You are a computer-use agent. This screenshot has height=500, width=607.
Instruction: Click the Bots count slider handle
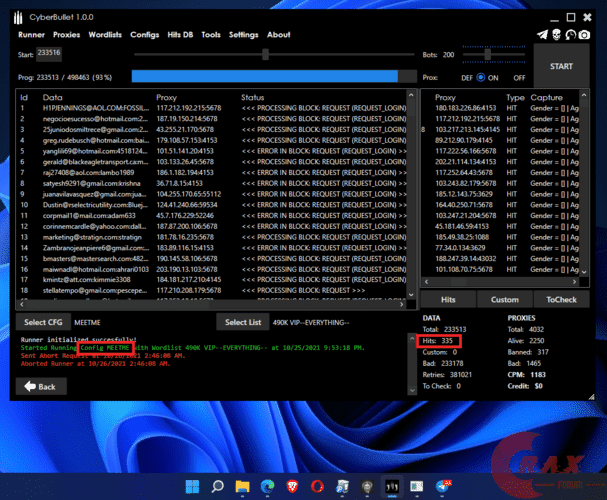coord(488,55)
